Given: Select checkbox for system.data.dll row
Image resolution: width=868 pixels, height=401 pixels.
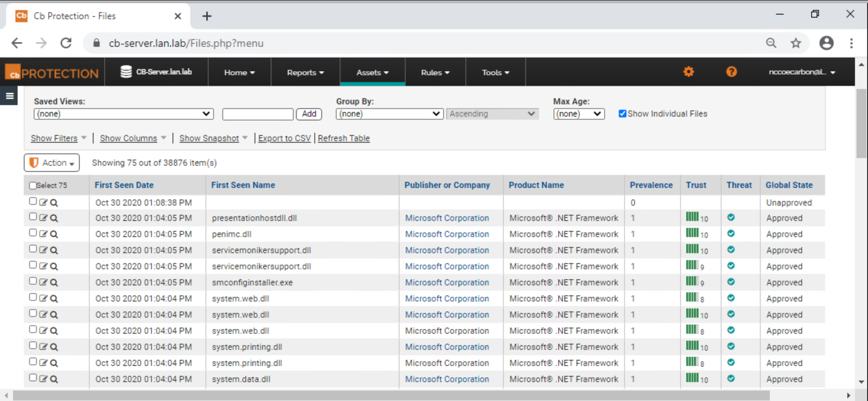Looking at the screenshot, I should click(x=33, y=377).
